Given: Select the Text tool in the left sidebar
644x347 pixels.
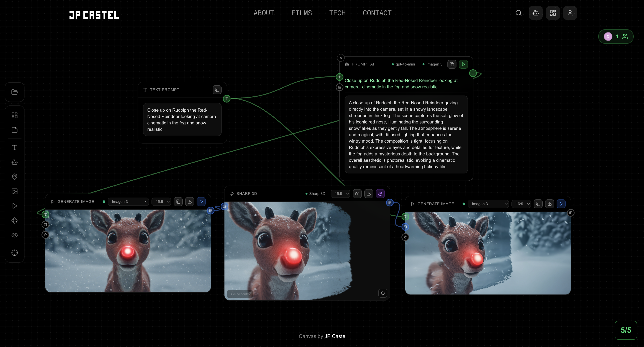Looking at the screenshot, I should pyautogui.click(x=14, y=148).
